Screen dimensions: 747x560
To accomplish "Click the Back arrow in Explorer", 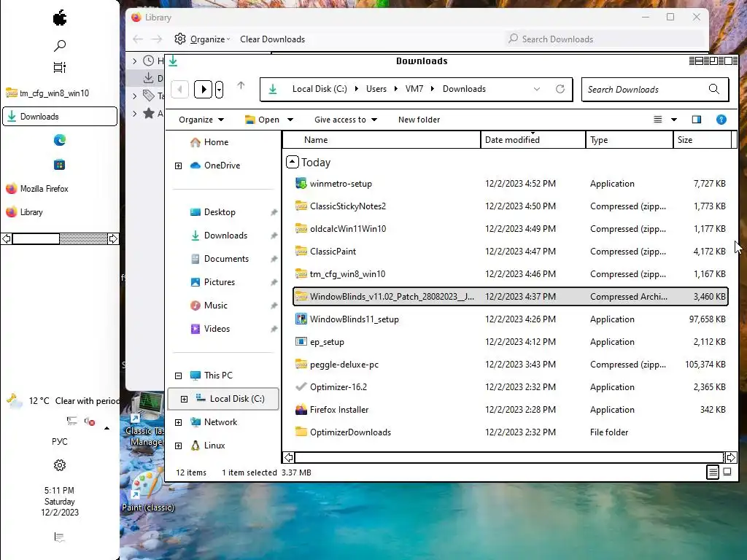I will [x=179, y=89].
